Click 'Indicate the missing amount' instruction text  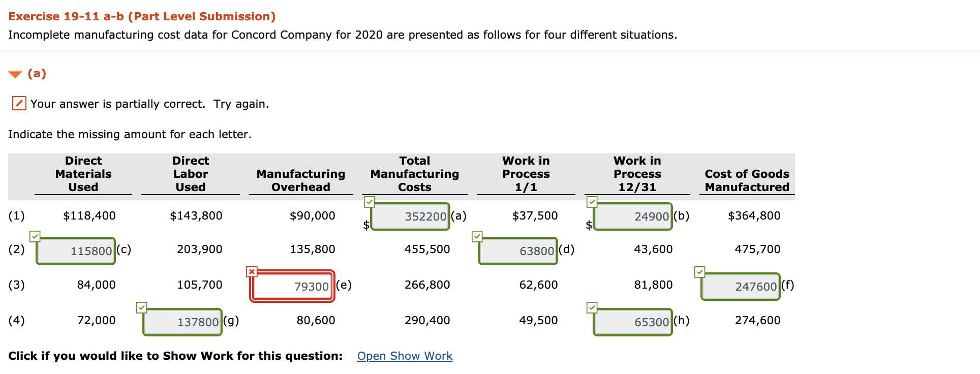tap(130, 134)
